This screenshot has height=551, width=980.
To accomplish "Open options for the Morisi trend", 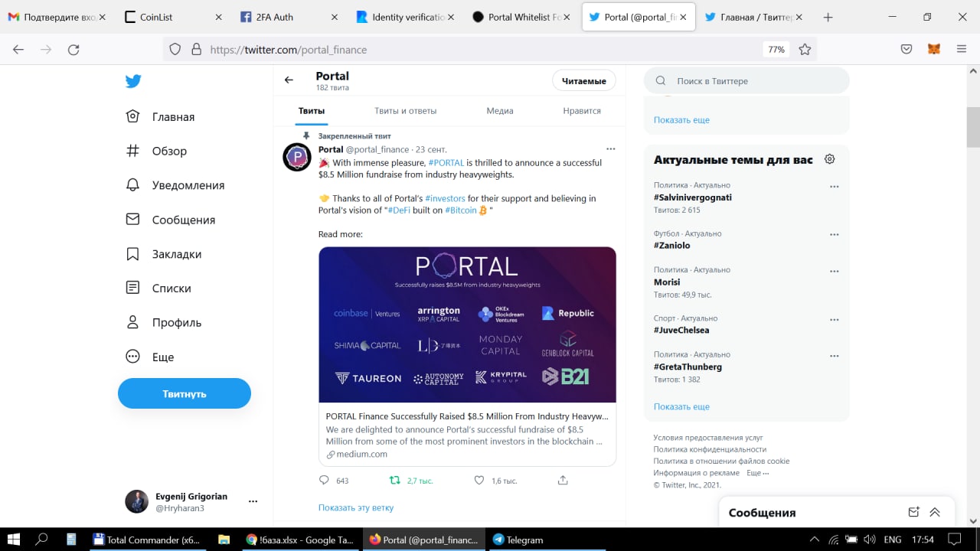I will click(835, 271).
